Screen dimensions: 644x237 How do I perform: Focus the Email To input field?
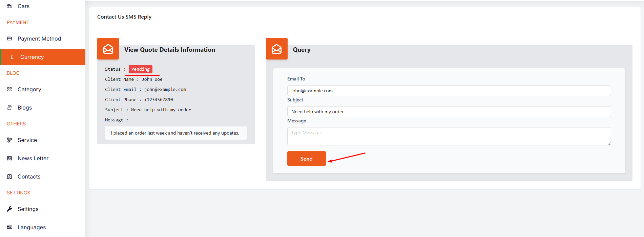(449, 91)
